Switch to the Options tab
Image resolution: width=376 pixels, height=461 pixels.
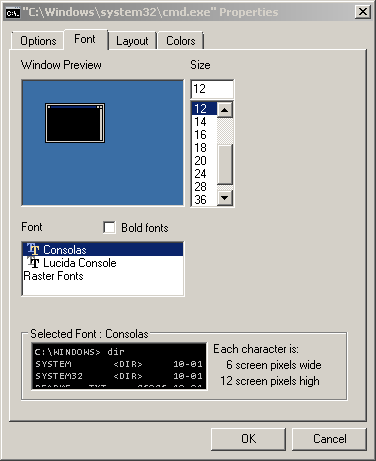pyautogui.click(x=38, y=41)
